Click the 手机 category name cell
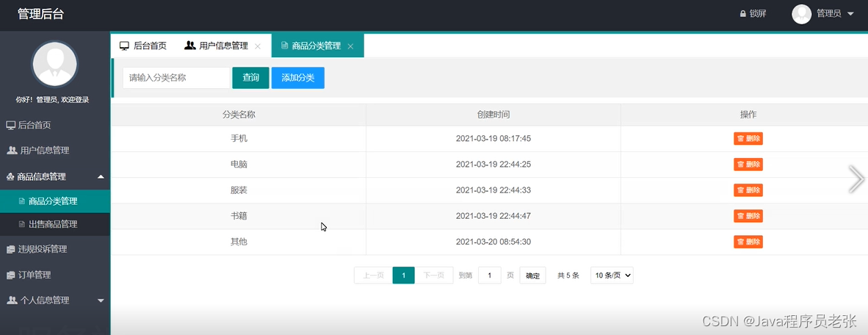The image size is (868, 335). (239, 138)
